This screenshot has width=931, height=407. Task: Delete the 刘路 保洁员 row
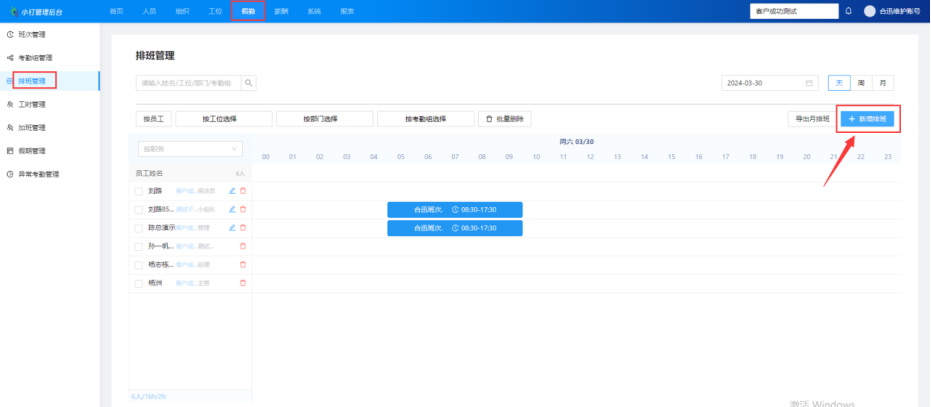point(242,191)
